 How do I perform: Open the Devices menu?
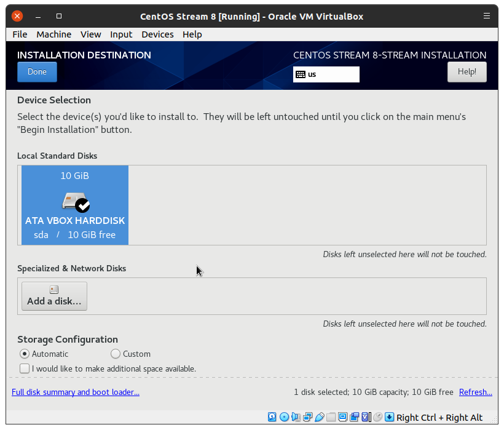[157, 34]
